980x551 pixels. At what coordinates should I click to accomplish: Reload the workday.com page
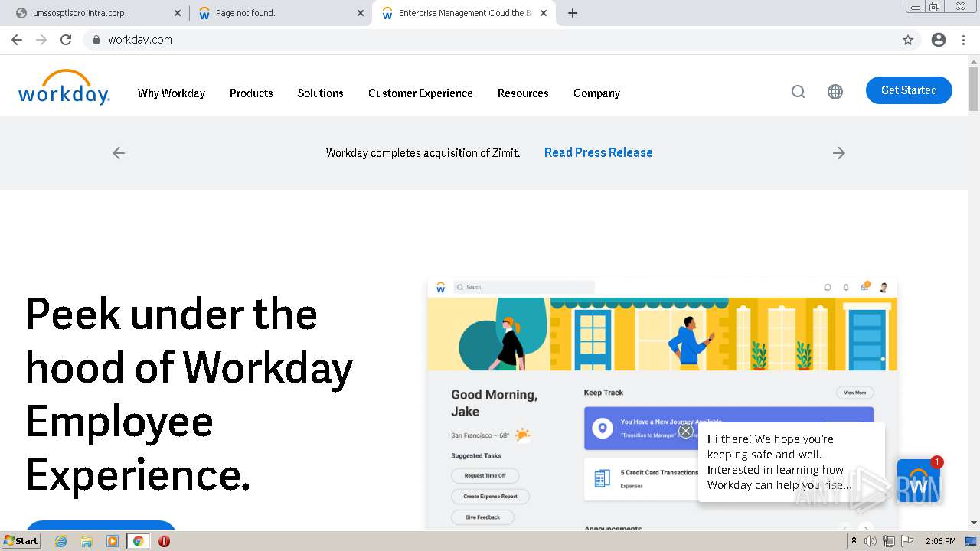(66, 40)
